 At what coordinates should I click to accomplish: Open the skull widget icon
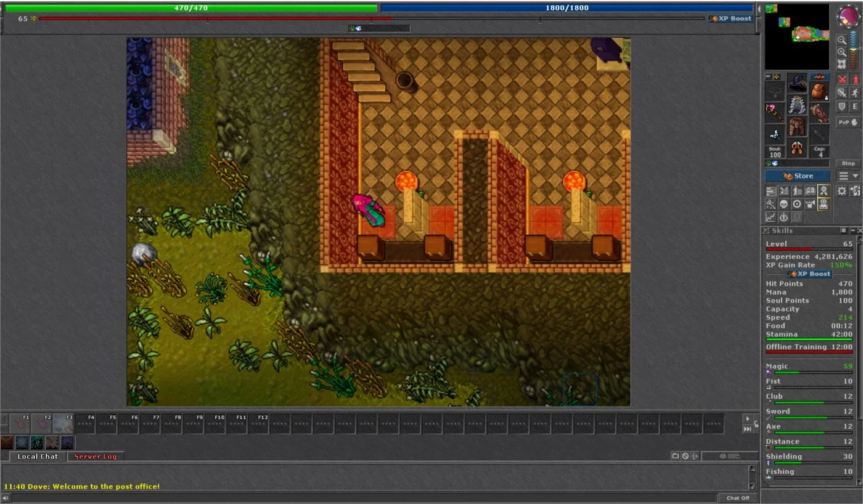tap(784, 204)
